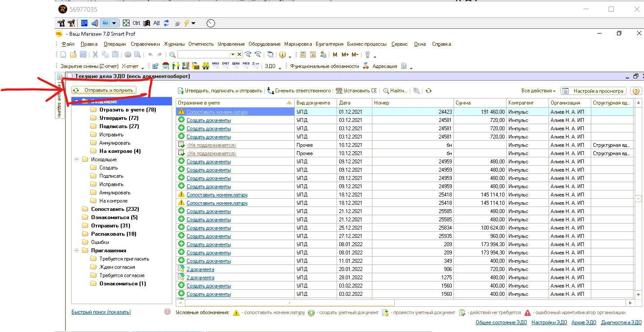Viewport: 644px width, 332px height.
Task: Click the clock icon in remote toolbar
Action: pyautogui.click(x=211, y=23)
